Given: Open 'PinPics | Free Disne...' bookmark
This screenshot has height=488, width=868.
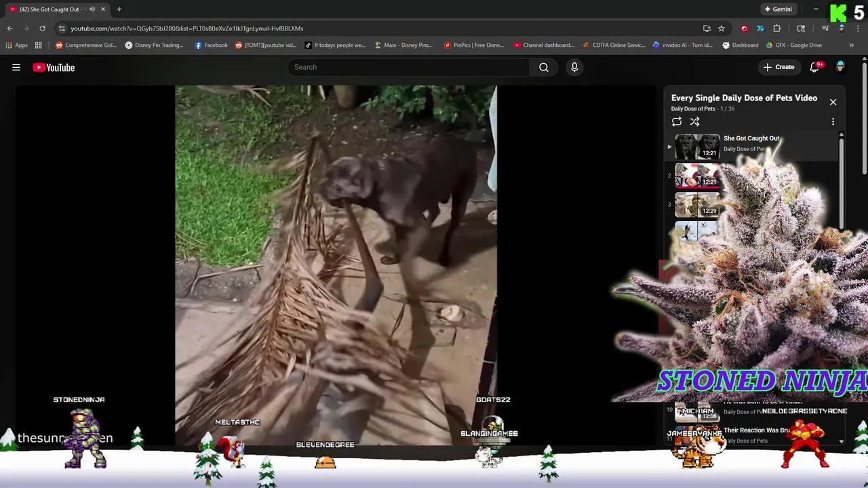Looking at the screenshot, I should pyautogui.click(x=473, y=45).
